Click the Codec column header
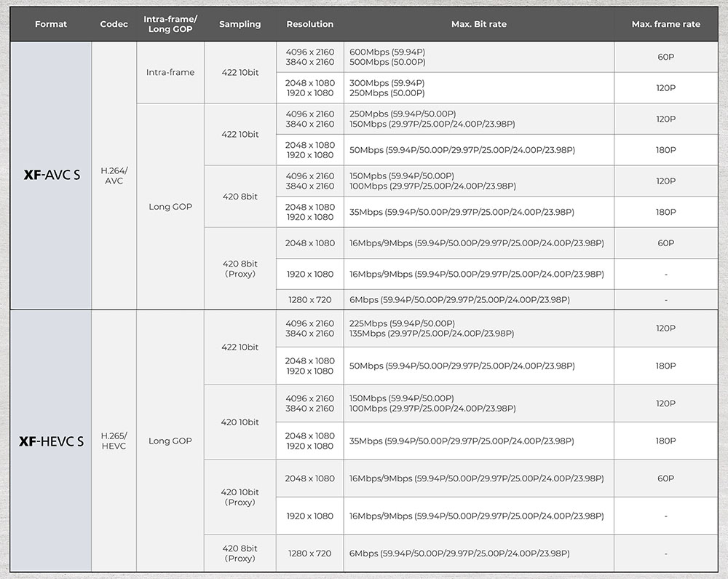This screenshot has height=579, width=728. tap(114, 24)
